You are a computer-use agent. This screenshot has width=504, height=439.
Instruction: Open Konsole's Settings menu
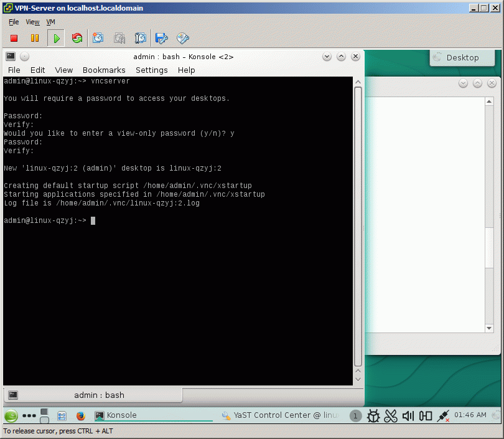(x=152, y=70)
